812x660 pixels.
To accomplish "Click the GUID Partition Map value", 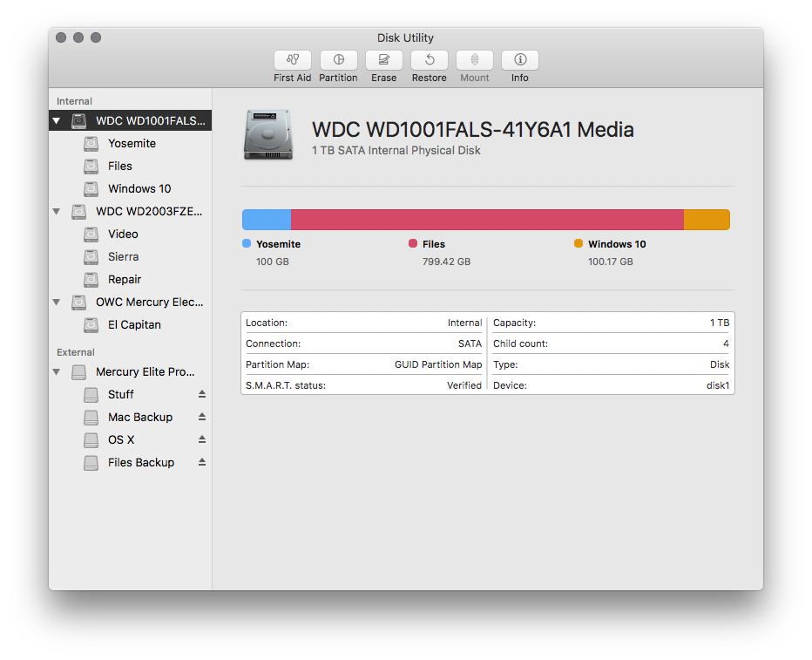I will point(438,364).
